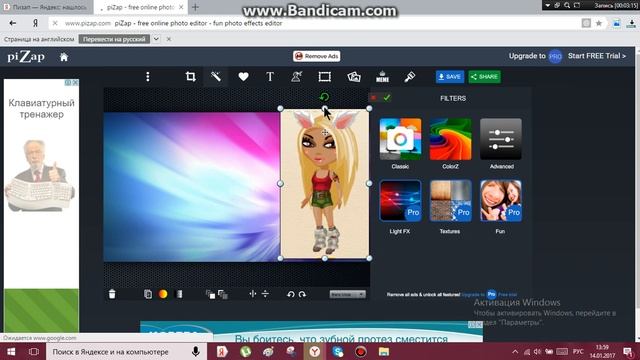
Task: Open the Windows Start menu
Action: 11,351
